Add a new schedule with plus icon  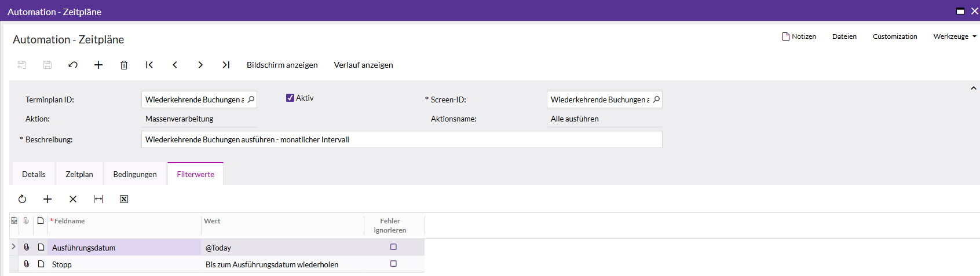tap(98, 65)
